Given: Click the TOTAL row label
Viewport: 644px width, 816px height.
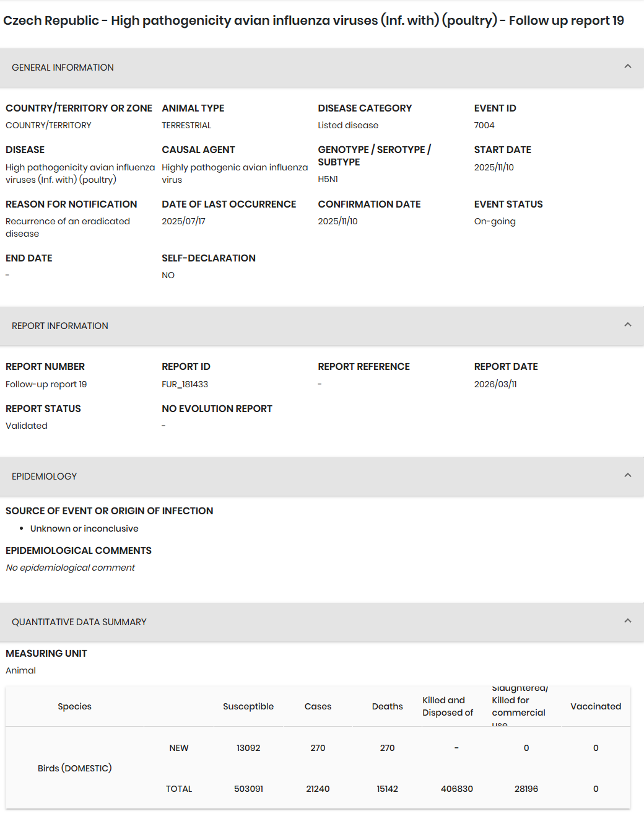Looking at the screenshot, I should coord(179,789).
